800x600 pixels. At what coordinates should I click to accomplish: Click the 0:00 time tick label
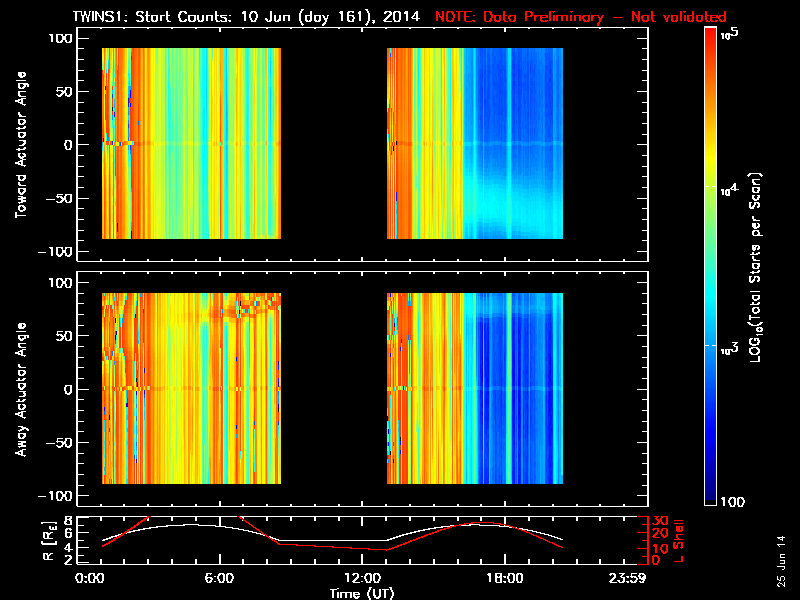(x=90, y=579)
